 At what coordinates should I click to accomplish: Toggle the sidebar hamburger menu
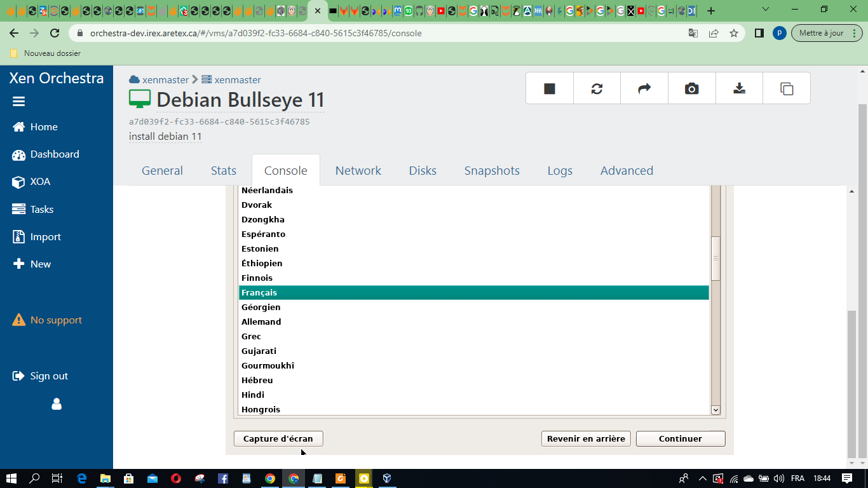[18, 102]
